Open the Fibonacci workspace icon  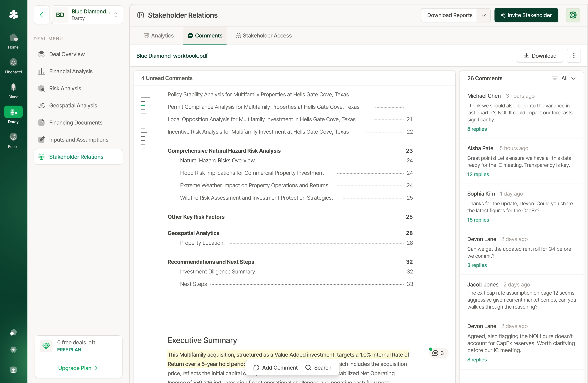[x=13, y=62]
